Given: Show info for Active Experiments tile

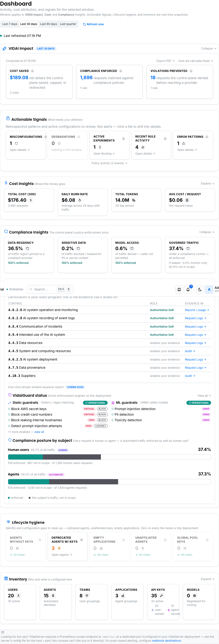Looking at the screenshot, I should click(x=123, y=139).
